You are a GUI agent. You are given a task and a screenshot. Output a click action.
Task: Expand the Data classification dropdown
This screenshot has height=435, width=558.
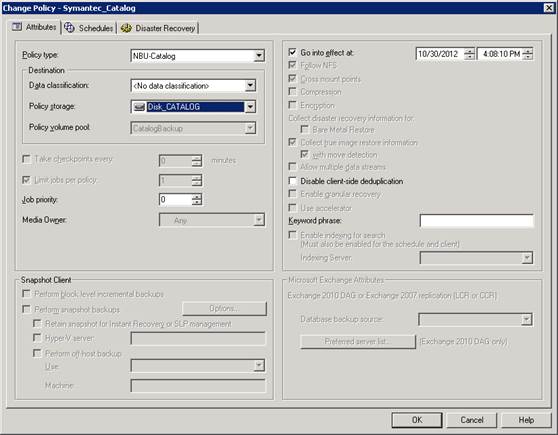coord(250,85)
